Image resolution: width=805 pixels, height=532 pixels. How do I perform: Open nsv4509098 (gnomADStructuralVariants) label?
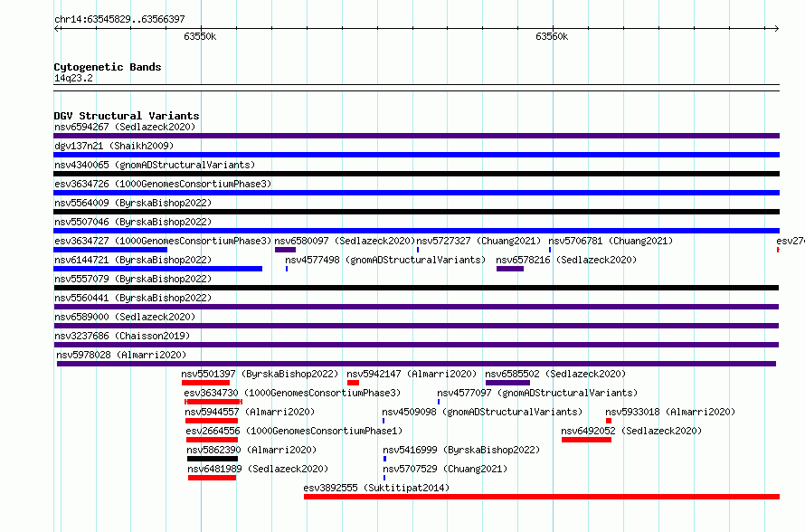tap(483, 412)
